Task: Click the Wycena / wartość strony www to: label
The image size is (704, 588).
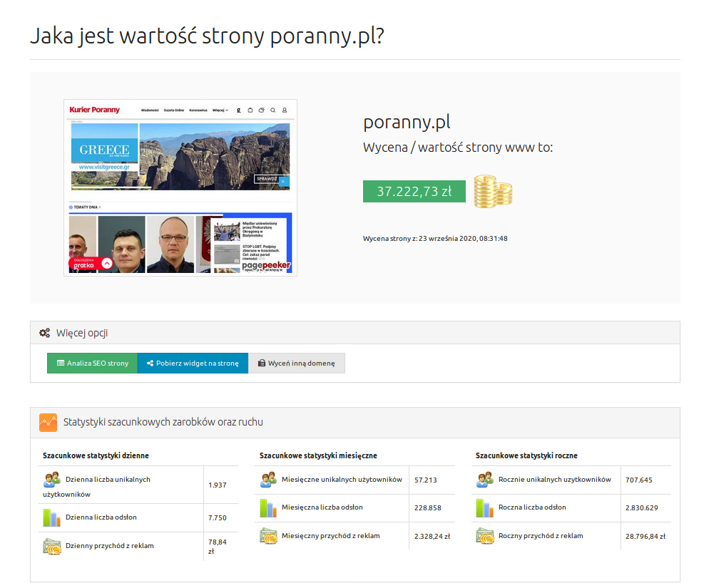Action: point(458,148)
